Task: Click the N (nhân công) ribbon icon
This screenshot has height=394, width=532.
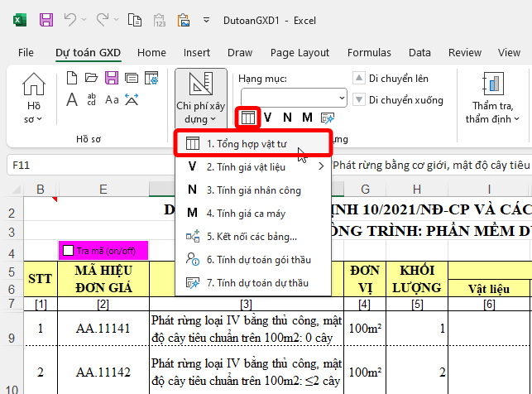Action: [287, 117]
